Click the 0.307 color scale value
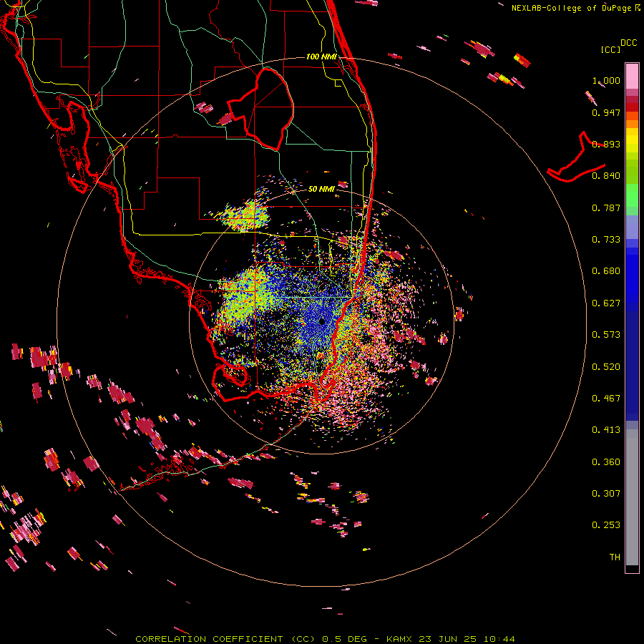The height and width of the screenshot is (644, 644). [606, 494]
